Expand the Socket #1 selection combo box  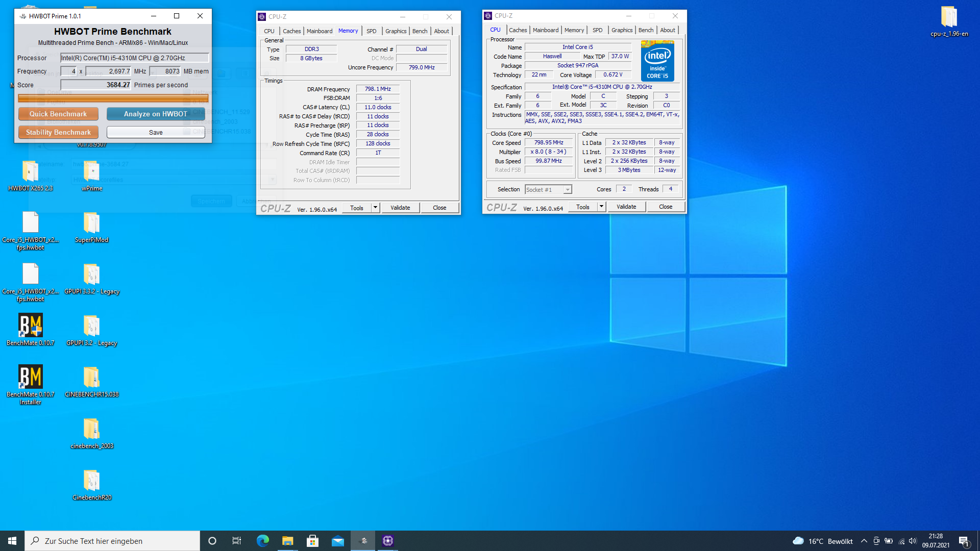click(549, 189)
